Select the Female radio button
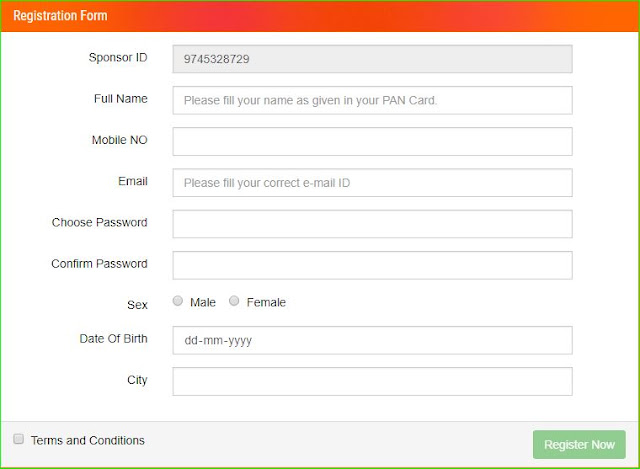The height and width of the screenshot is (469, 640). [x=235, y=301]
